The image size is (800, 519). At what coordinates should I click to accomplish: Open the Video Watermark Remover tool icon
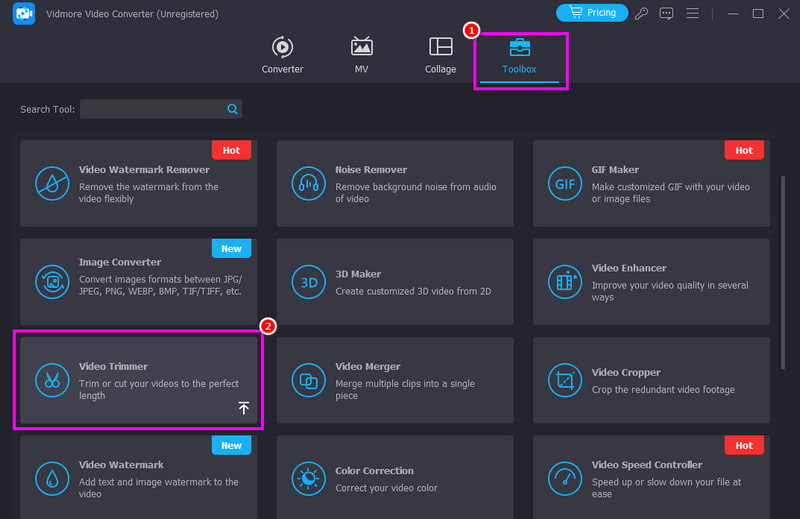point(52,184)
